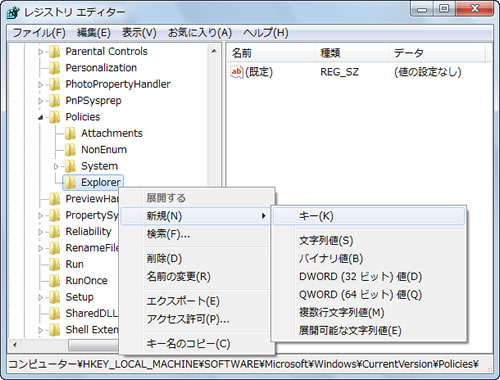Click the NonEnum folder icon
The height and width of the screenshot is (380, 500).
(x=70, y=150)
